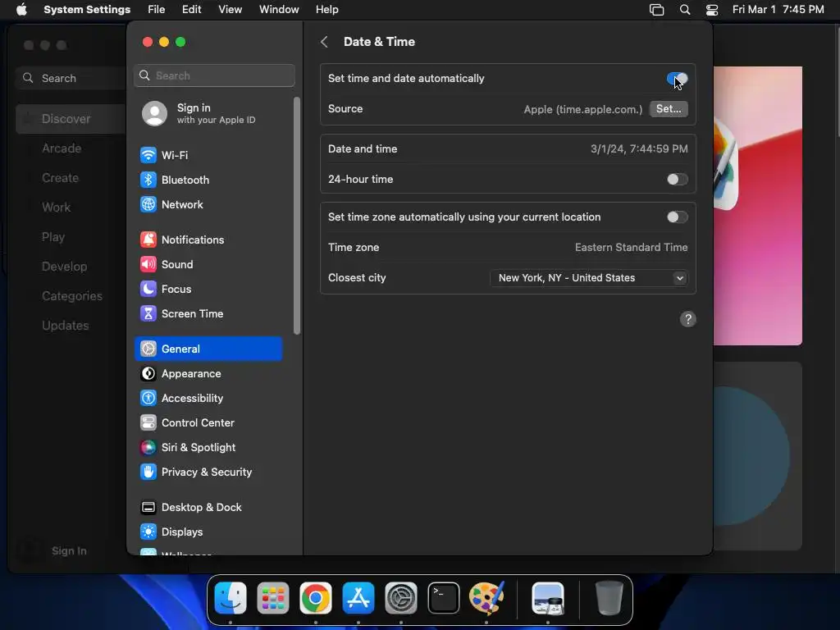Open Terminal from the Dock
Image resolution: width=840 pixels, height=630 pixels.
[444, 598]
